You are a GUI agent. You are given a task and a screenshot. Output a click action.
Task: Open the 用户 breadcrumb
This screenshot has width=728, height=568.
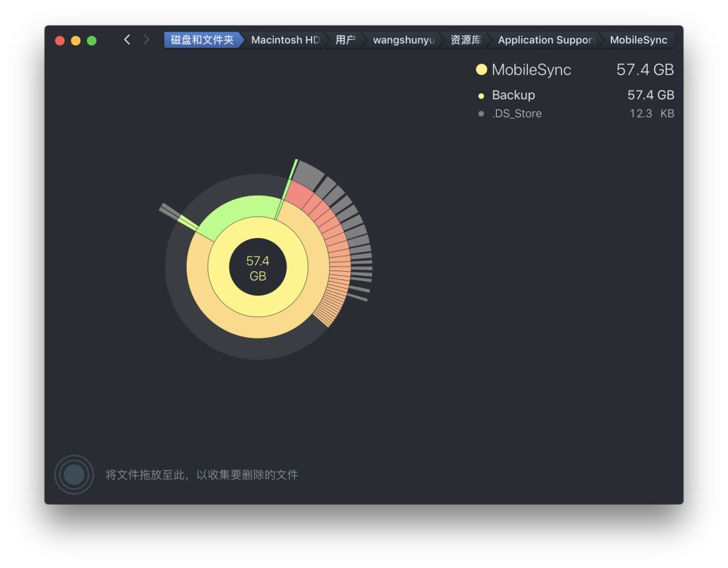345,40
